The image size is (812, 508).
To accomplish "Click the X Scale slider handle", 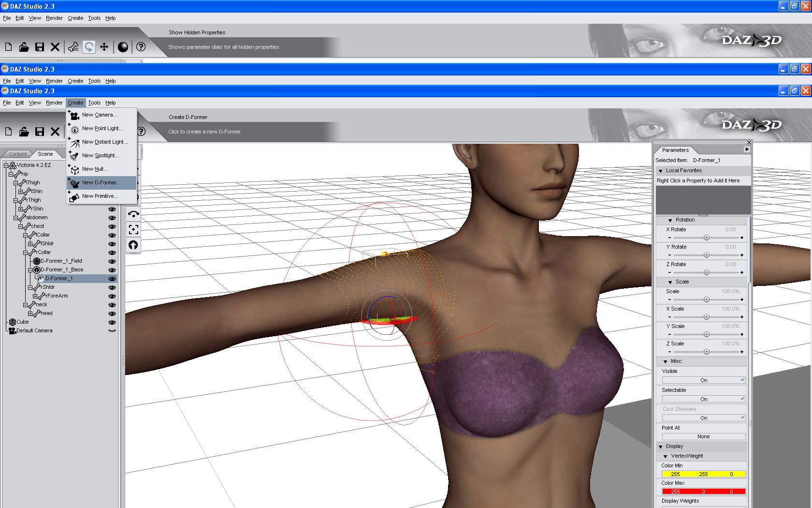I will coord(707,317).
